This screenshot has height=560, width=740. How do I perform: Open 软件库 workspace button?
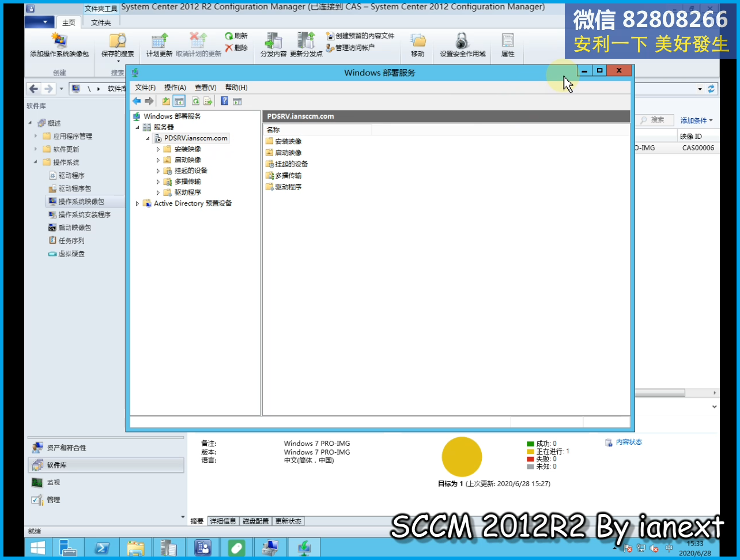pos(106,465)
